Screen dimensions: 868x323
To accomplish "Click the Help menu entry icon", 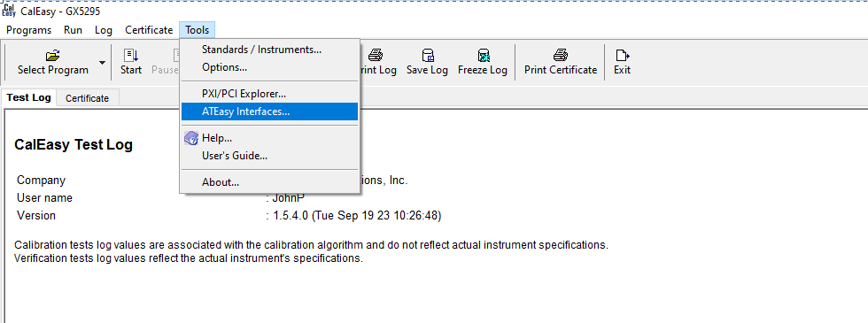I will tap(191, 138).
